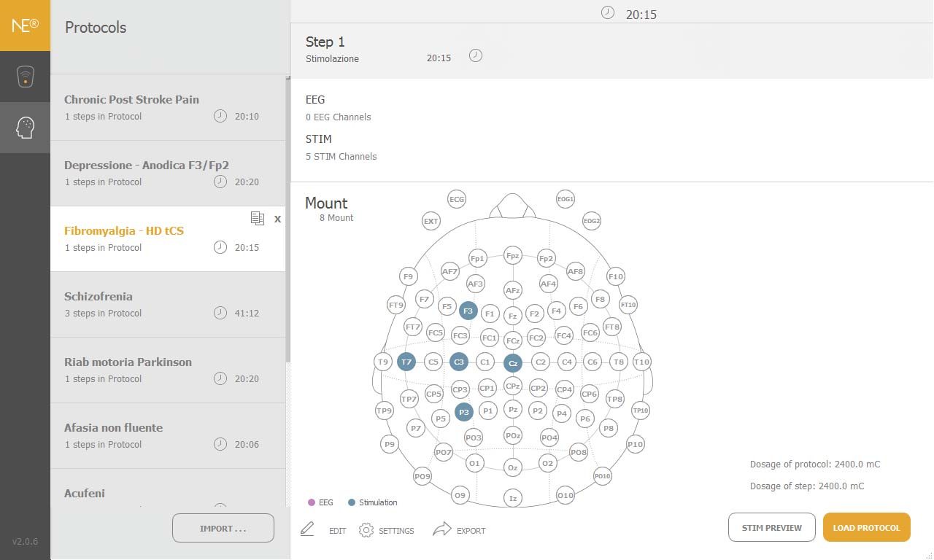Select the Schizofrenia protocol

pos(168,304)
